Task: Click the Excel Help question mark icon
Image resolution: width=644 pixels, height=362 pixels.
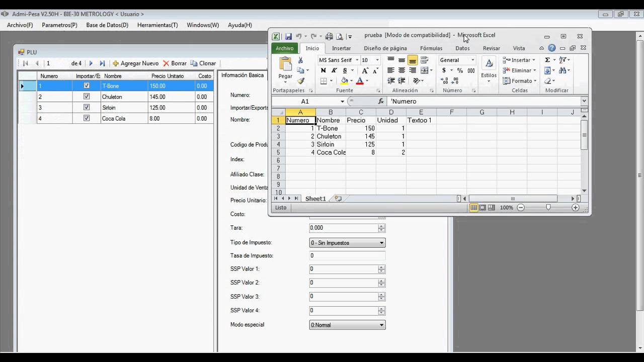Action: coord(552,48)
